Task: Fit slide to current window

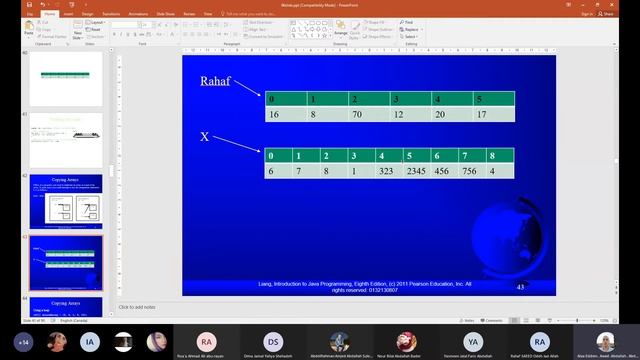Action: click(615, 320)
